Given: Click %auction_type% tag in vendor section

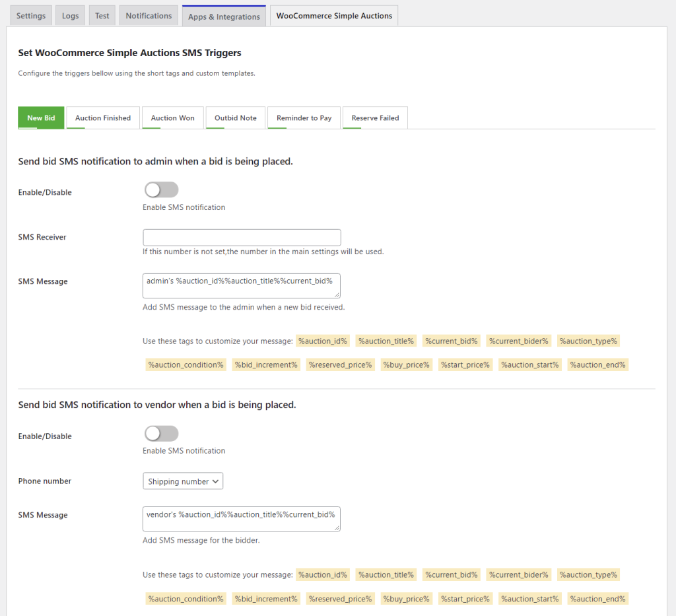Looking at the screenshot, I should click(x=588, y=574).
